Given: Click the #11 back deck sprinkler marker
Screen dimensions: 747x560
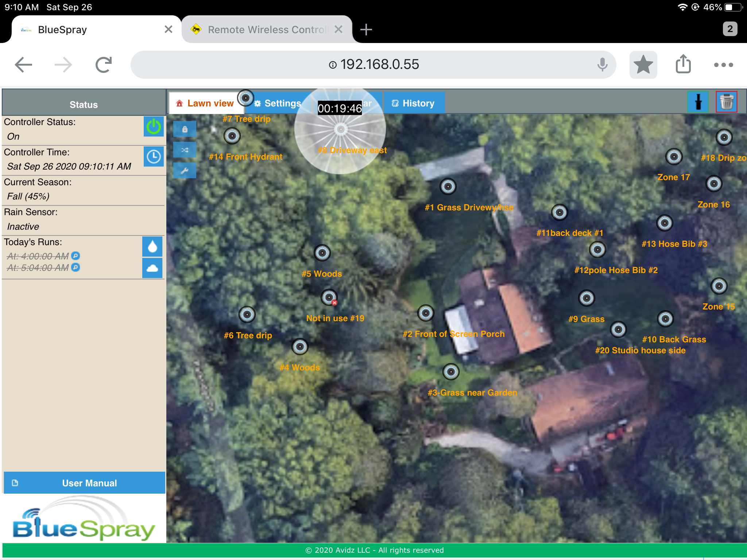Looking at the screenshot, I should 560,212.
